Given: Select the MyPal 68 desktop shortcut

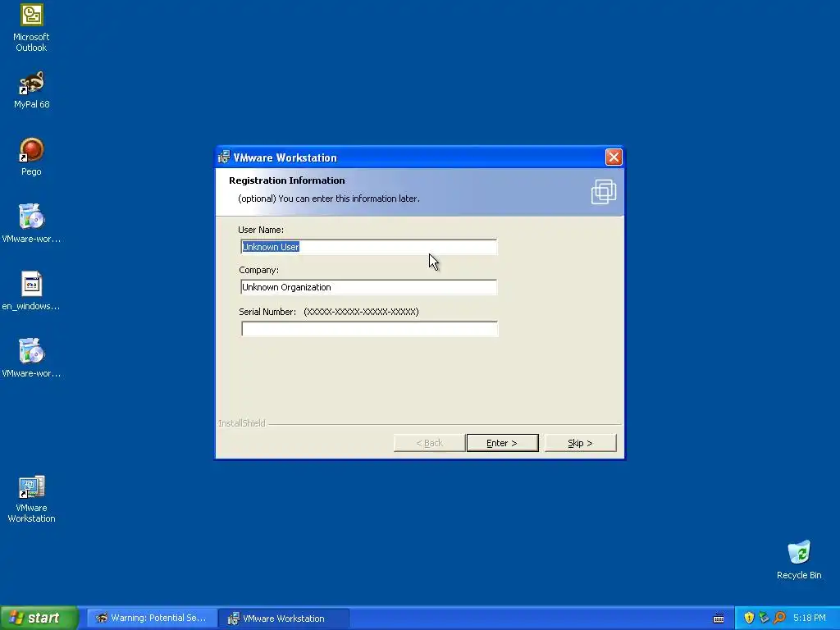Looking at the screenshot, I should pos(31,89).
